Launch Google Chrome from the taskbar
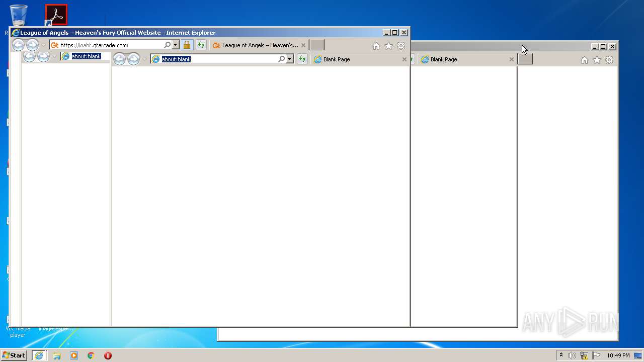Image resolution: width=644 pixels, height=362 pixels. [x=91, y=355]
